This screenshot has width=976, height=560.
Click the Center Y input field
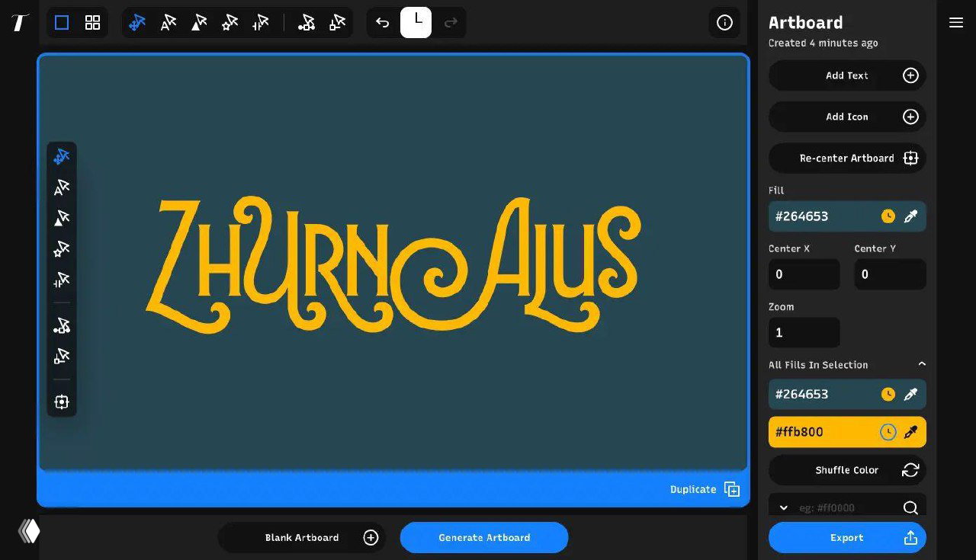pyautogui.click(x=890, y=274)
